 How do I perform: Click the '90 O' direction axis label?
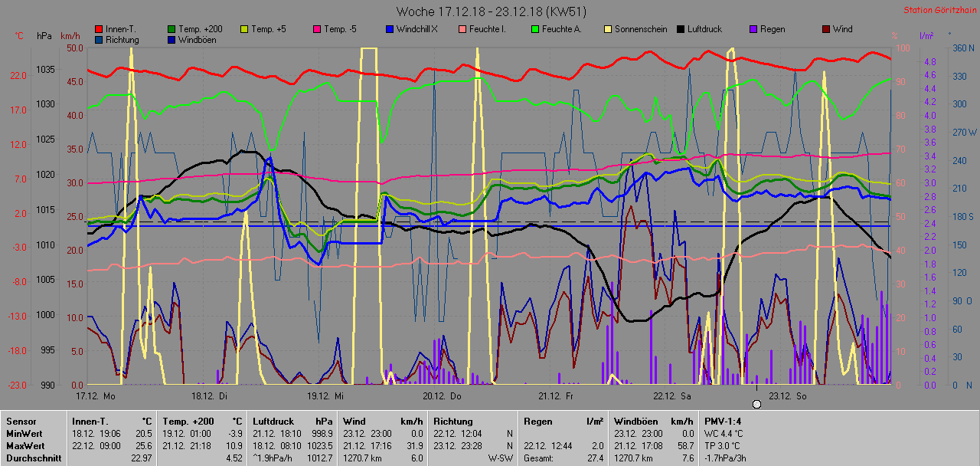(x=962, y=300)
